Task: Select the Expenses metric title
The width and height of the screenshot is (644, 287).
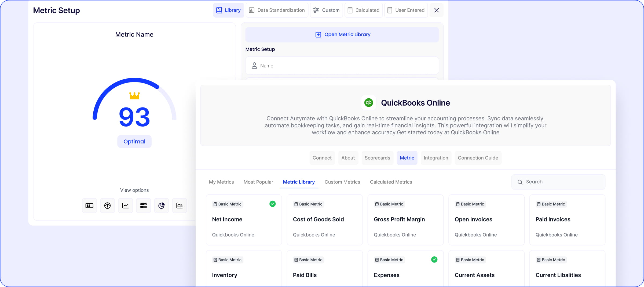Action: [387, 275]
